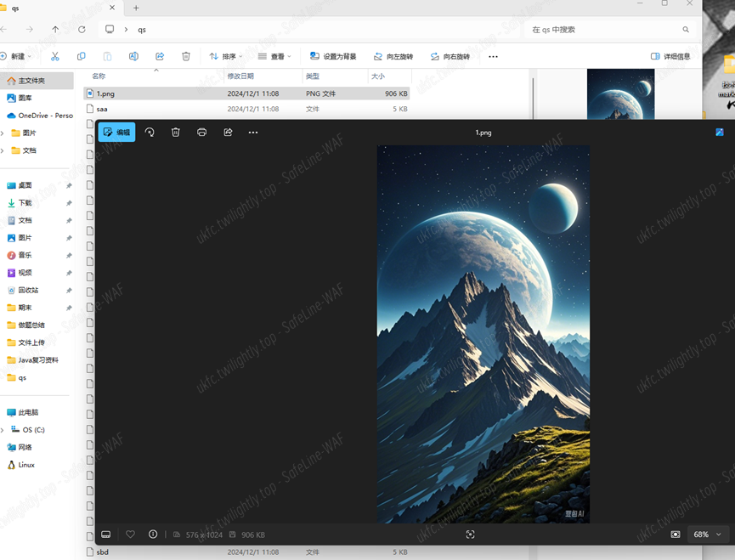Favorite the photo with the heart icon
Viewport: 735px width, 560px height.
tap(130, 535)
